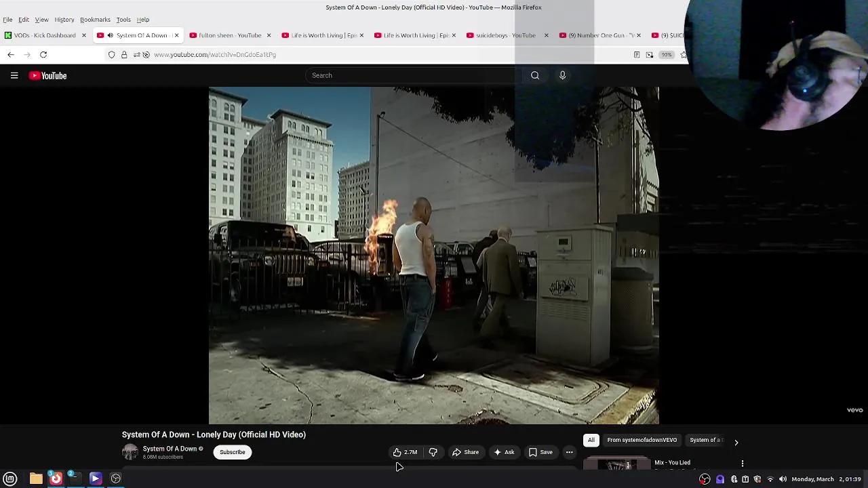Focus the YouTube Search field
Screen dimensions: 868x488
click(414, 75)
